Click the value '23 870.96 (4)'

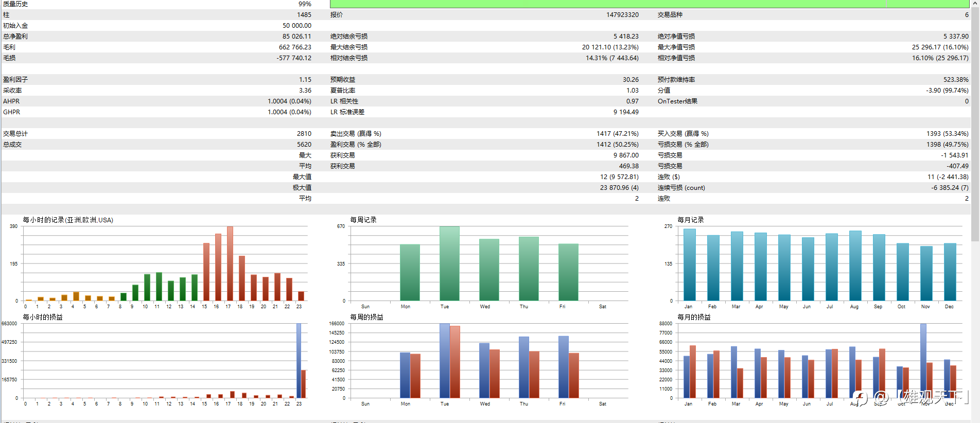619,187
